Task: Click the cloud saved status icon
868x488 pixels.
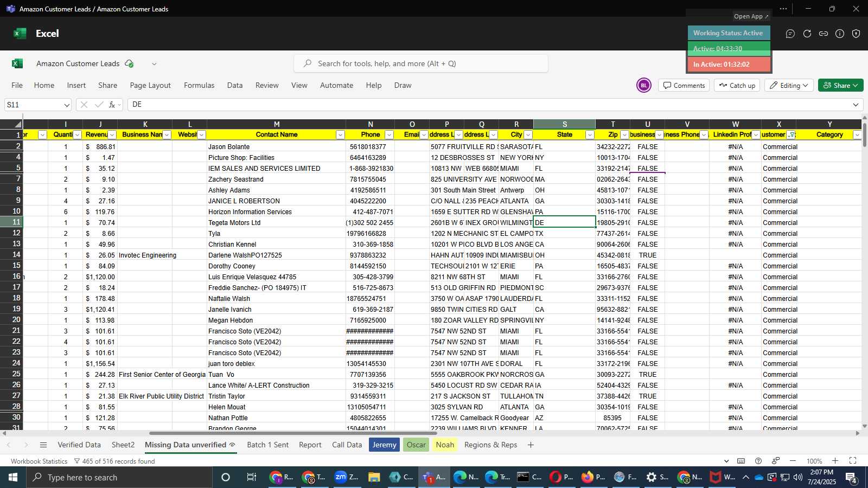Action: tap(129, 63)
